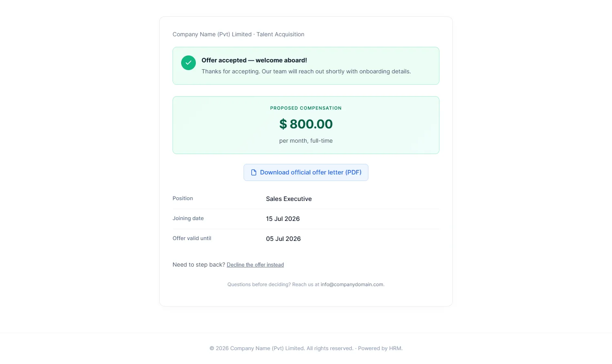Click the 'Powered by HRM' footer text
This screenshot has height=364, width=612.
pyautogui.click(x=380, y=349)
